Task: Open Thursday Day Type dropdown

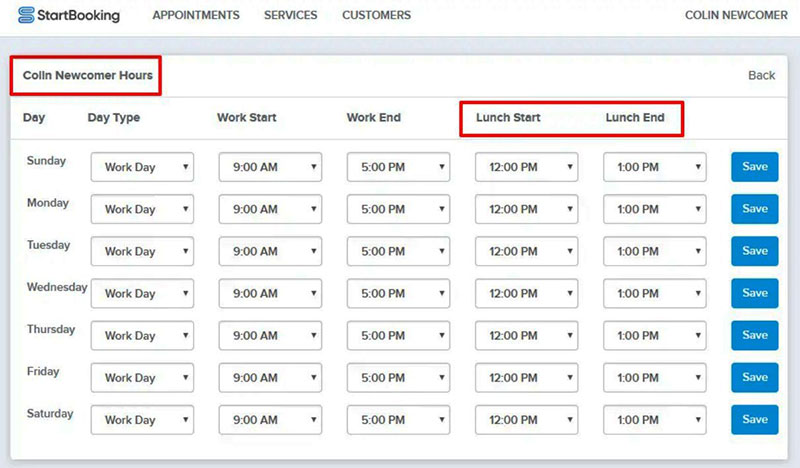Action: [x=142, y=335]
